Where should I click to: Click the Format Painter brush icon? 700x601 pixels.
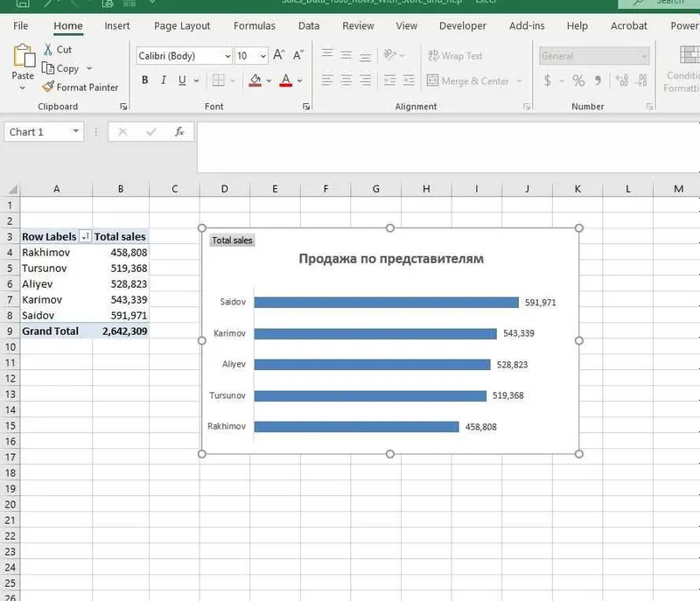(48, 87)
